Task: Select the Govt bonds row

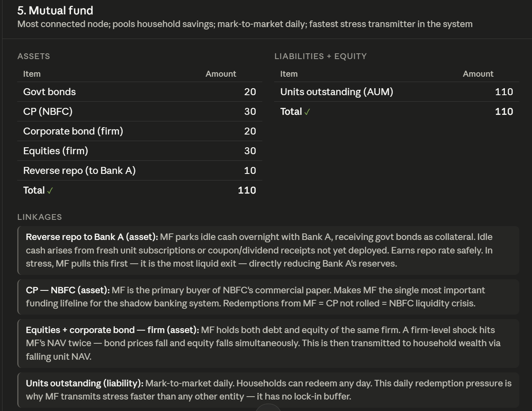Action: pyautogui.click(x=140, y=92)
